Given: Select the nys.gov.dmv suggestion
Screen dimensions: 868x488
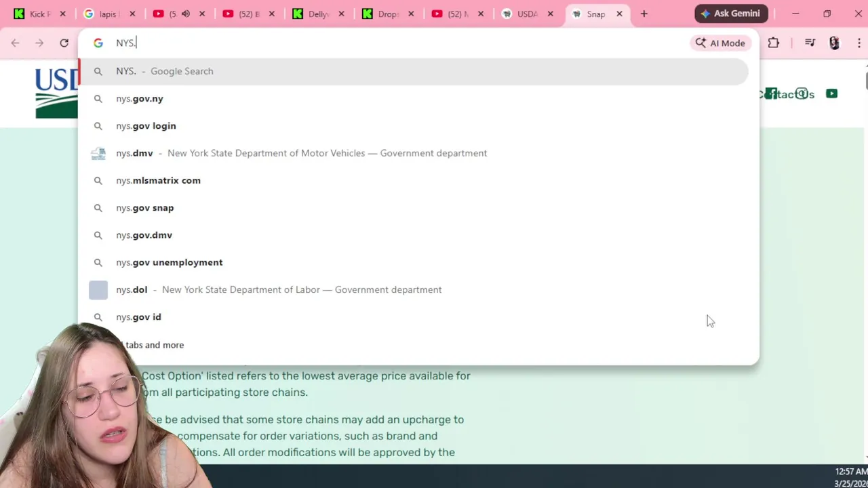Looking at the screenshot, I should click(x=414, y=235).
